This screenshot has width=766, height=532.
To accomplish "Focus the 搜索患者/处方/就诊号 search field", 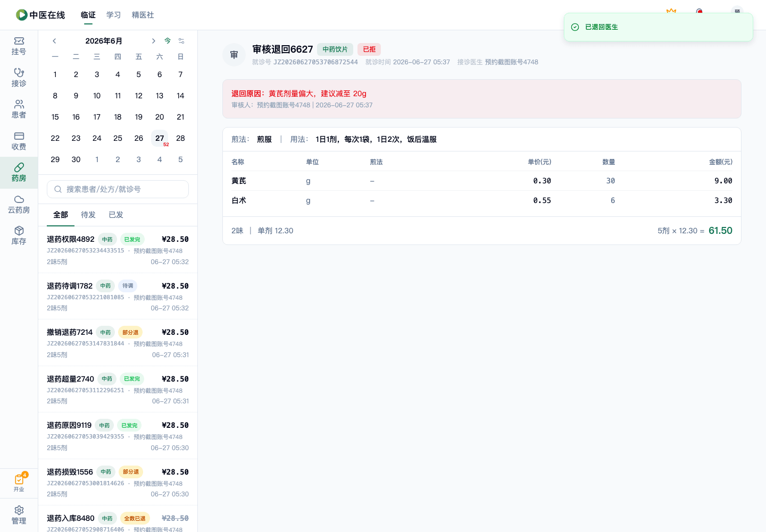I will (x=118, y=189).
